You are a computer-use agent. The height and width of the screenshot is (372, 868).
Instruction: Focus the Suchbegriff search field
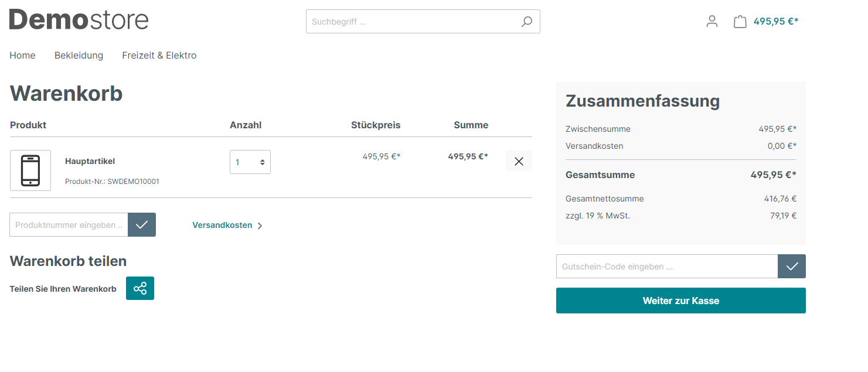[x=410, y=22]
